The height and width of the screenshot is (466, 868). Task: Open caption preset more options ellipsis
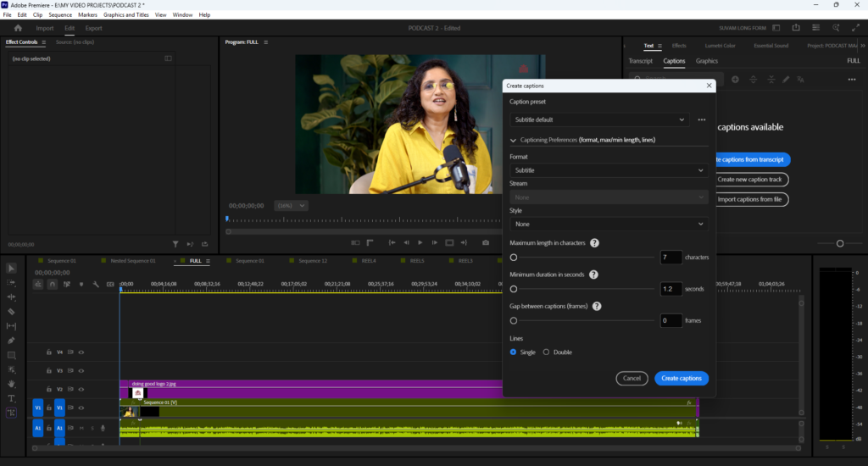(701, 119)
